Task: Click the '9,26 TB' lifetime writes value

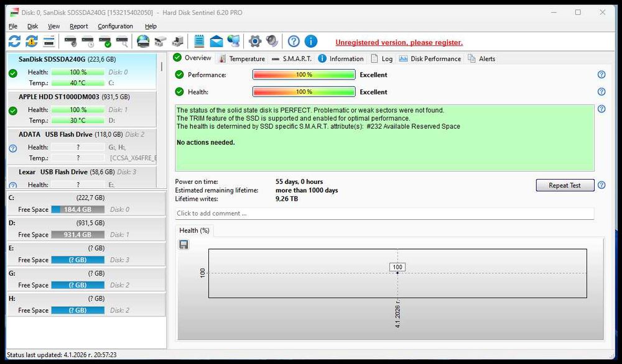Action: [286, 199]
